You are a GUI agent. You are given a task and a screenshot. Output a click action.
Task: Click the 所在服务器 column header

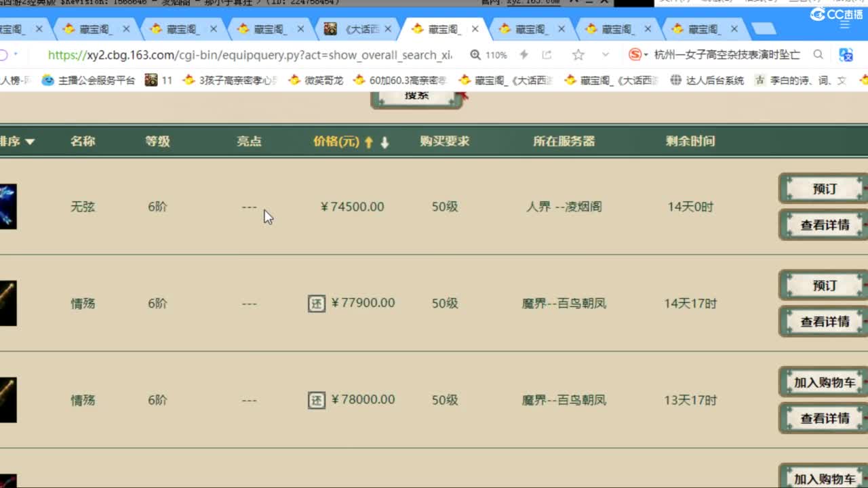point(564,141)
